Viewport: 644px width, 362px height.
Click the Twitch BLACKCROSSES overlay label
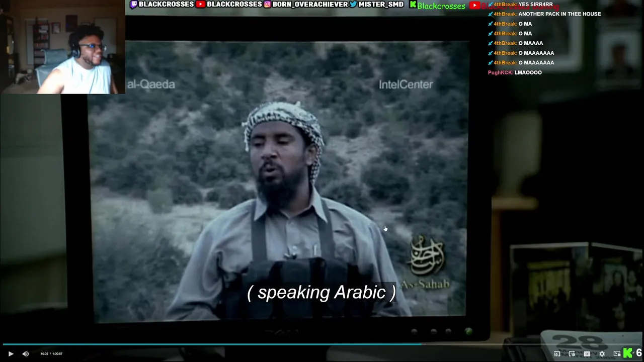pos(162,5)
